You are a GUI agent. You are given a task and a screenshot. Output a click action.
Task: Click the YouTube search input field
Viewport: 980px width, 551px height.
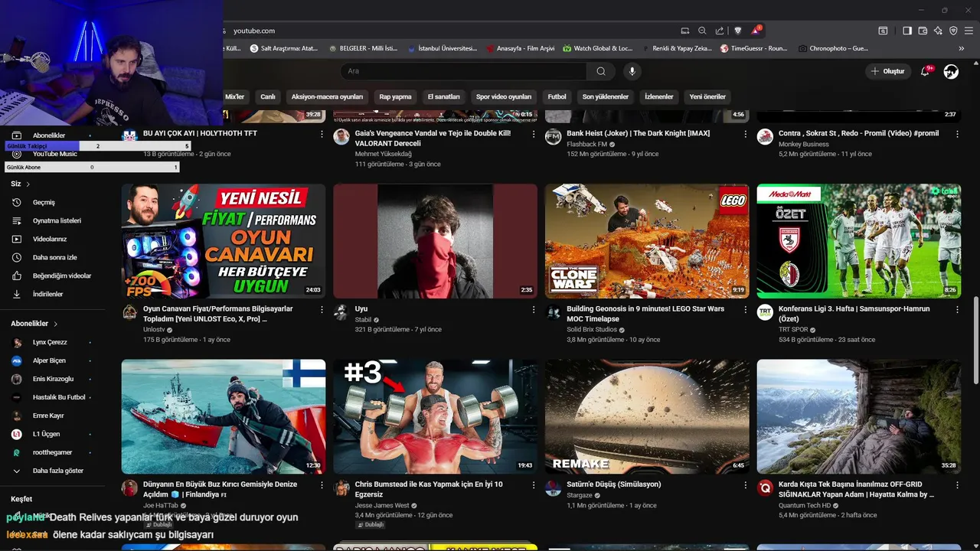pyautogui.click(x=464, y=71)
